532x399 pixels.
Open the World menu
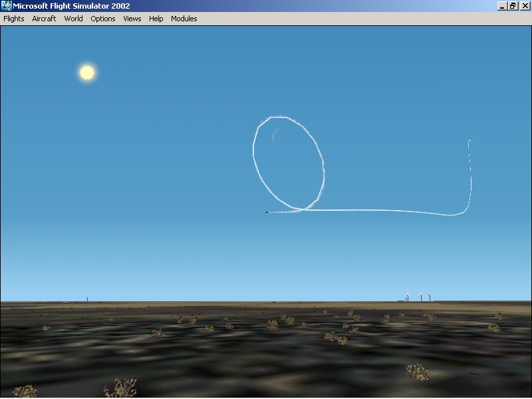click(x=73, y=19)
